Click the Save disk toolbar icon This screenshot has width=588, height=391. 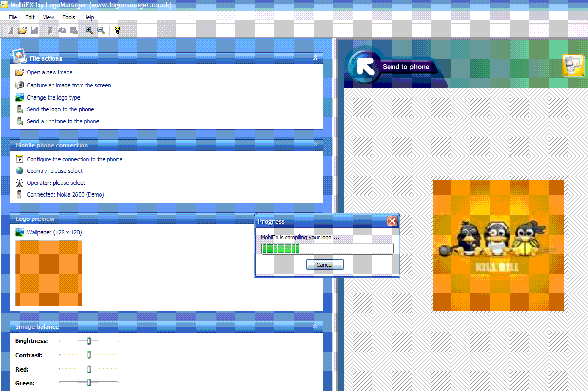34,30
